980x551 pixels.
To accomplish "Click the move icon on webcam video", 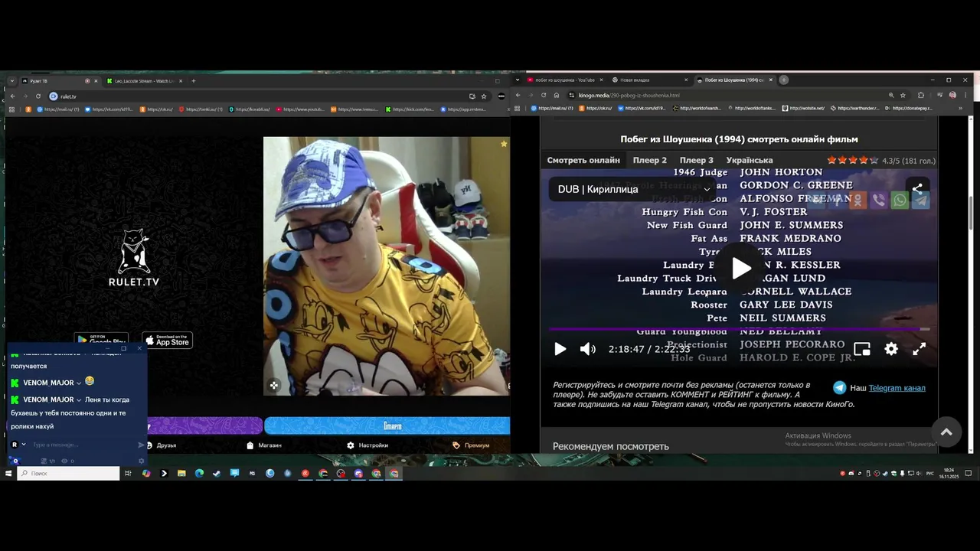I will (274, 385).
